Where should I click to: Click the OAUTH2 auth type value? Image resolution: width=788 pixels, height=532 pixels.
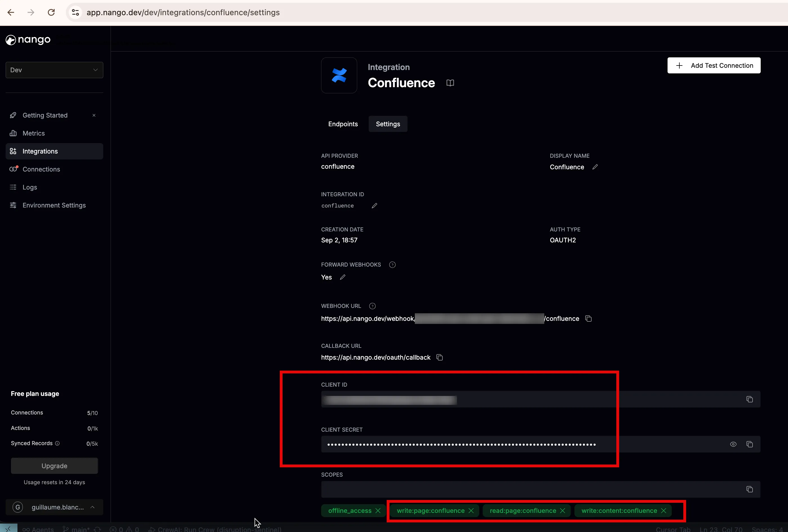[x=563, y=240]
